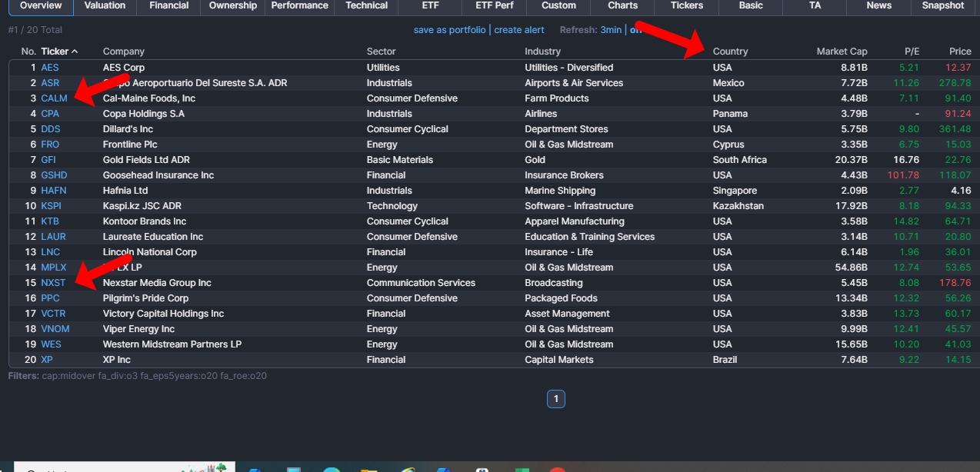
Task: Click company name Goosehead Insurance Inc
Action: coord(158,175)
